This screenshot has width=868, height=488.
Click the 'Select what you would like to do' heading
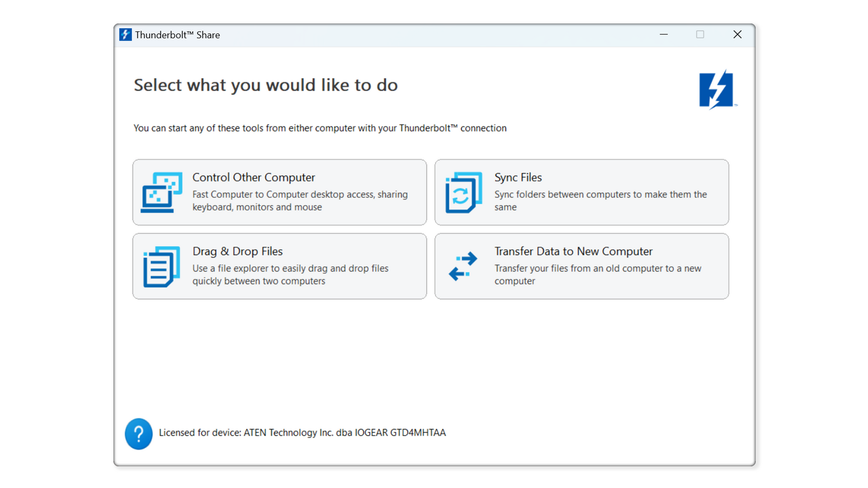(265, 85)
